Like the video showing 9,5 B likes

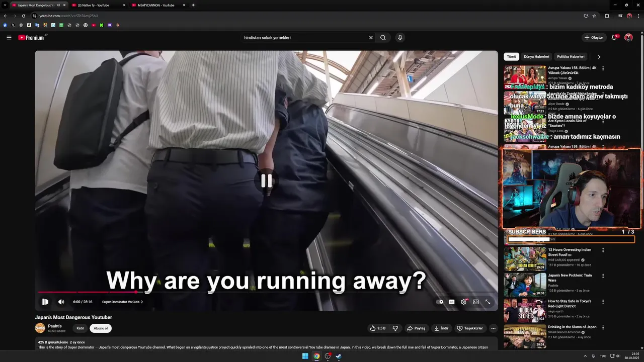(x=378, y=328)
